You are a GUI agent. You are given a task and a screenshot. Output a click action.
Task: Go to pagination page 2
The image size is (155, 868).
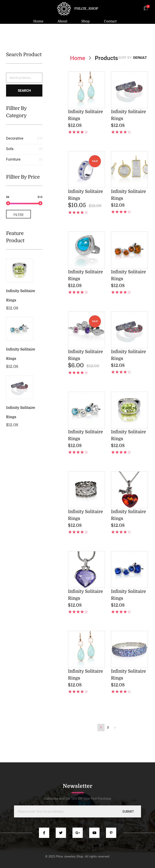click(x=108, y=727)
